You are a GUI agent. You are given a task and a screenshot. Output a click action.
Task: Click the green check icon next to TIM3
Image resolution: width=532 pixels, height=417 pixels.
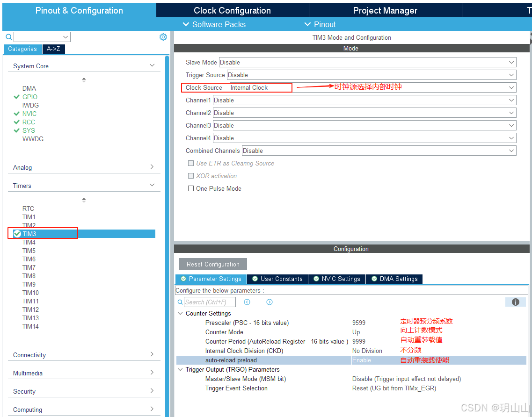coord(17,234)
